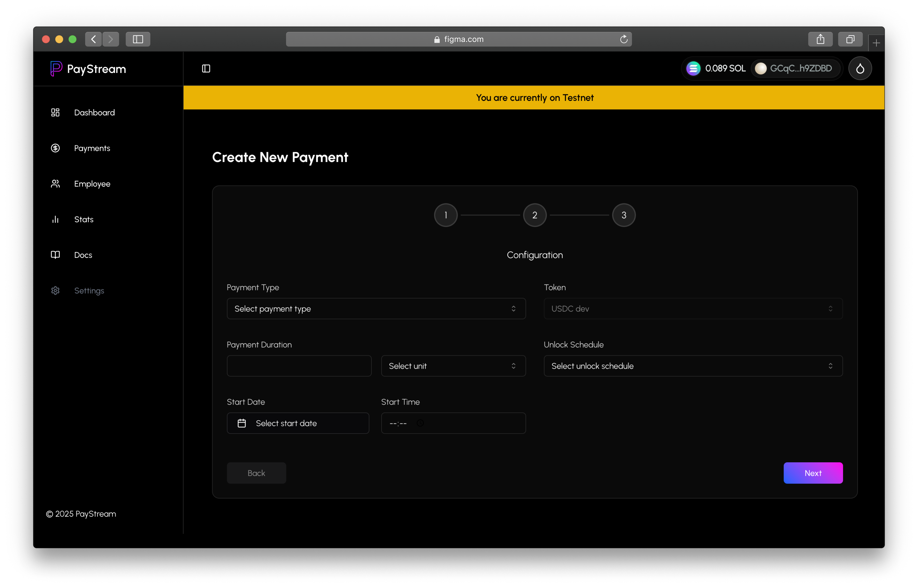This screenshot has height=588, width=918.
Task: Click the Stats bar chart icon
Action: click(55, 220)
